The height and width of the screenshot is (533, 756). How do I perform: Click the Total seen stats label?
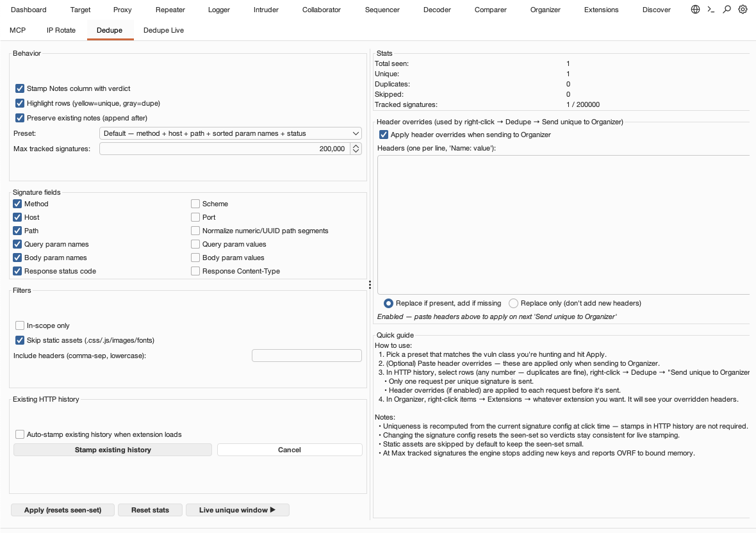[x=391, y=63]
